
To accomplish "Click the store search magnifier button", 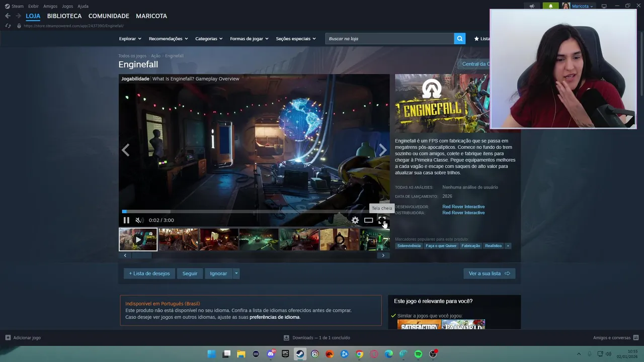I will [459, 39].
